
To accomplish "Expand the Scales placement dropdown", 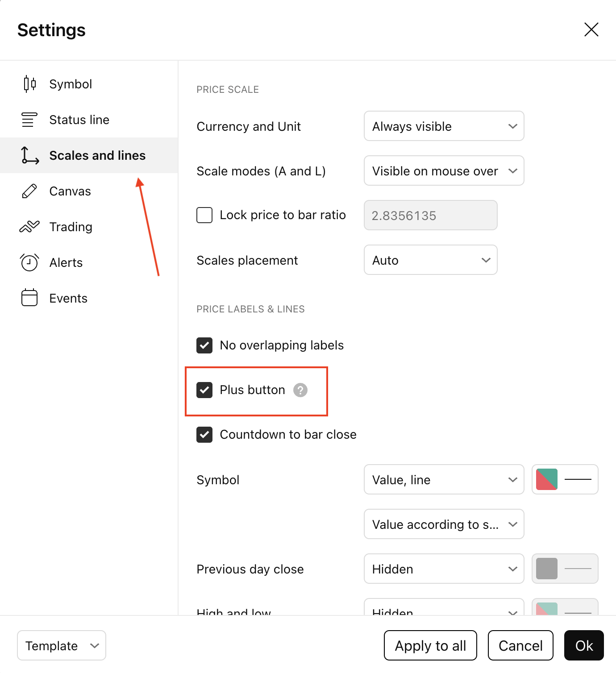I will (430, 260).
